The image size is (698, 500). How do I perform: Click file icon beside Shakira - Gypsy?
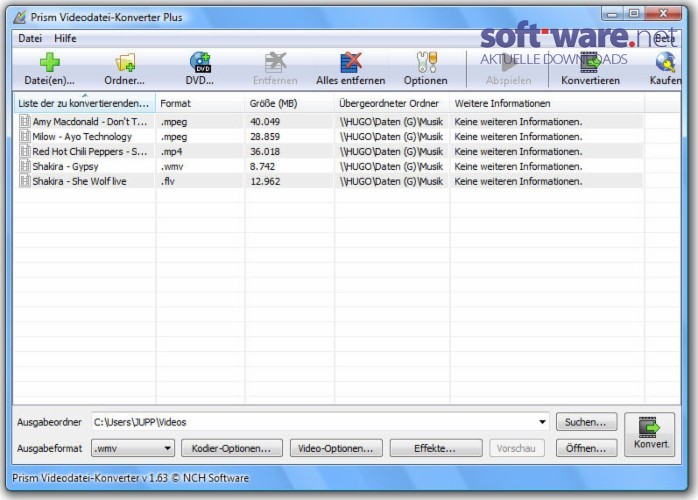pyautogui.click(x=24, y=166)
